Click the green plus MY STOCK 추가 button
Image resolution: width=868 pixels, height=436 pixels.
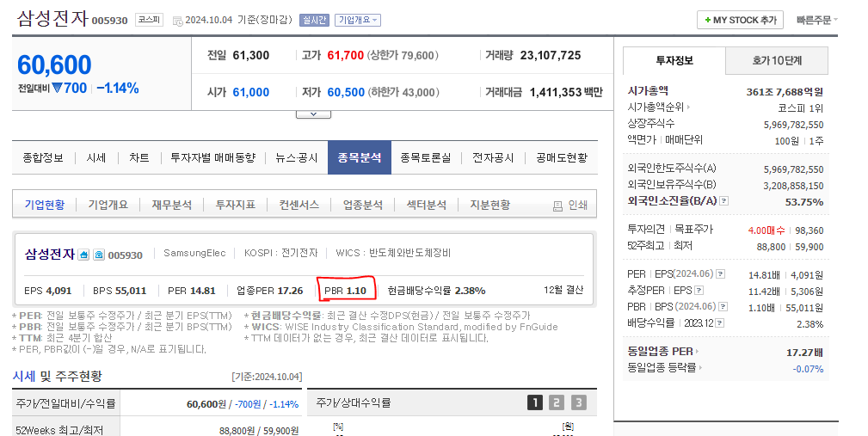click(740, 20)
